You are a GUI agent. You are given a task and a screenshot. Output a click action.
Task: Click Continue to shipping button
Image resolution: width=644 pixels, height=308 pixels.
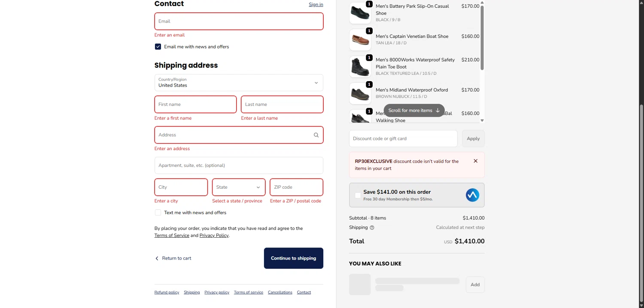(x=294, y=258)
